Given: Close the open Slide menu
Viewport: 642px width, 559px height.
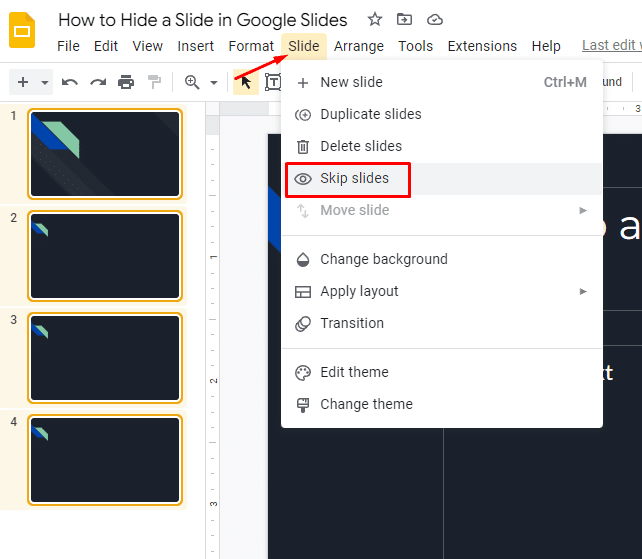Looking at the screenshot, I should 304,46.
